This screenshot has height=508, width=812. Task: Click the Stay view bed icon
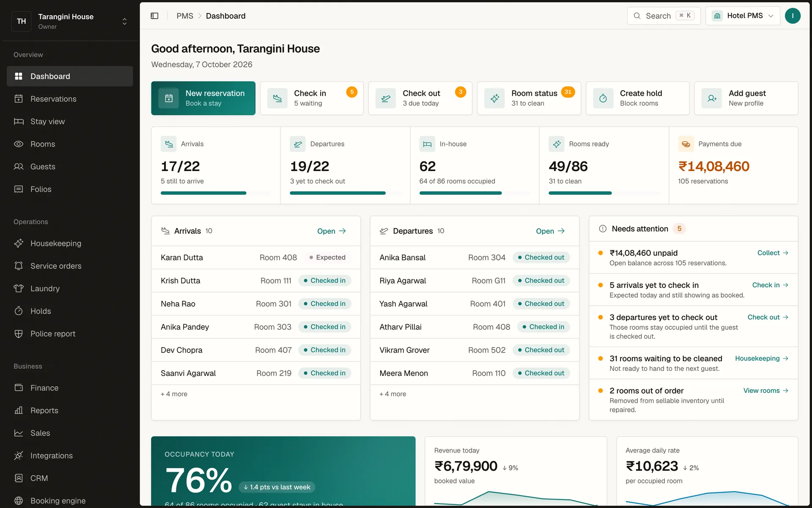tap(19, 121)
